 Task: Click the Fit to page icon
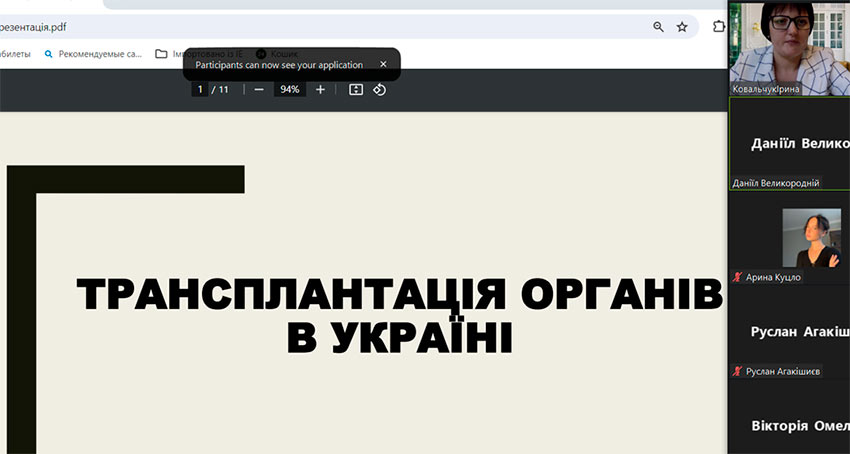pos(356,90)
